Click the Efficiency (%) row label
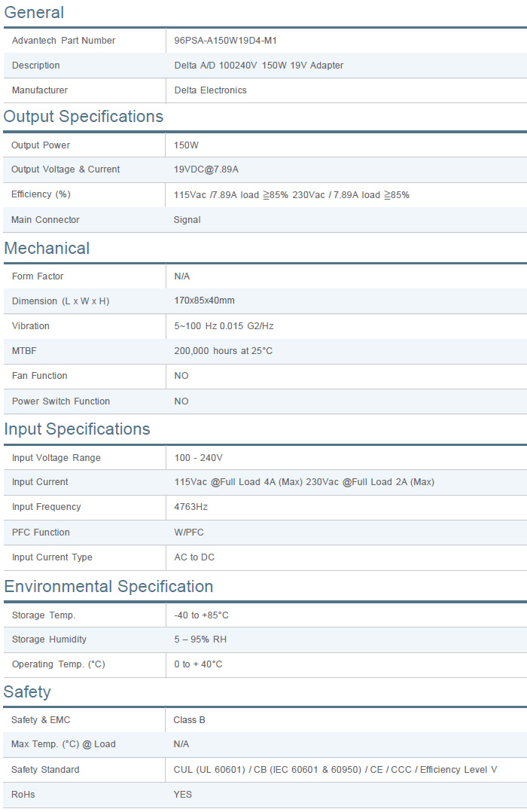 (x=41, y=194)
